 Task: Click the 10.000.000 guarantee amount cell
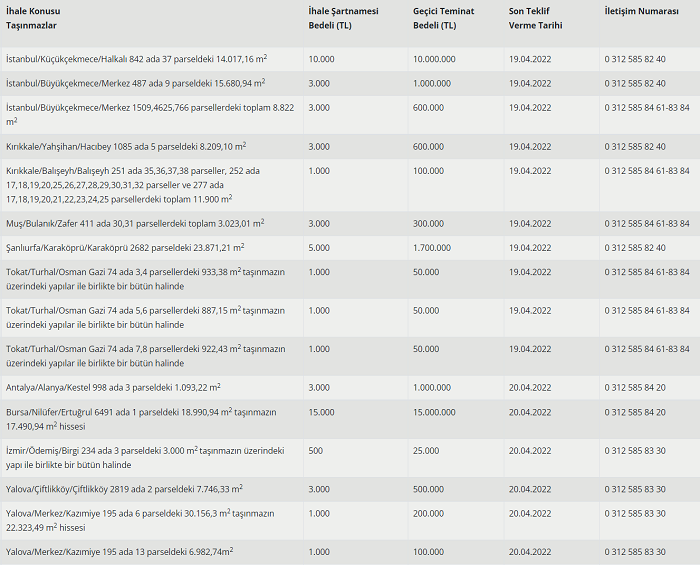436,59
